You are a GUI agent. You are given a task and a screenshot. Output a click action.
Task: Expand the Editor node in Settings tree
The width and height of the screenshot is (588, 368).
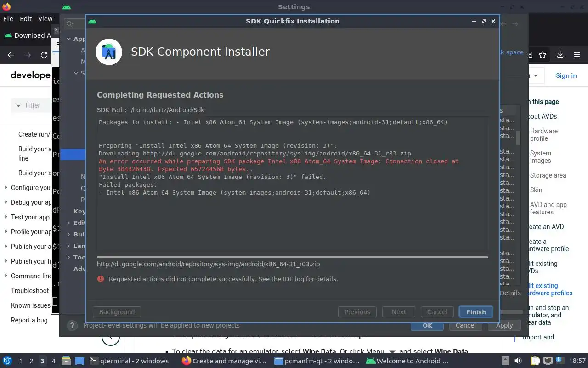click(x=69, y=223)
